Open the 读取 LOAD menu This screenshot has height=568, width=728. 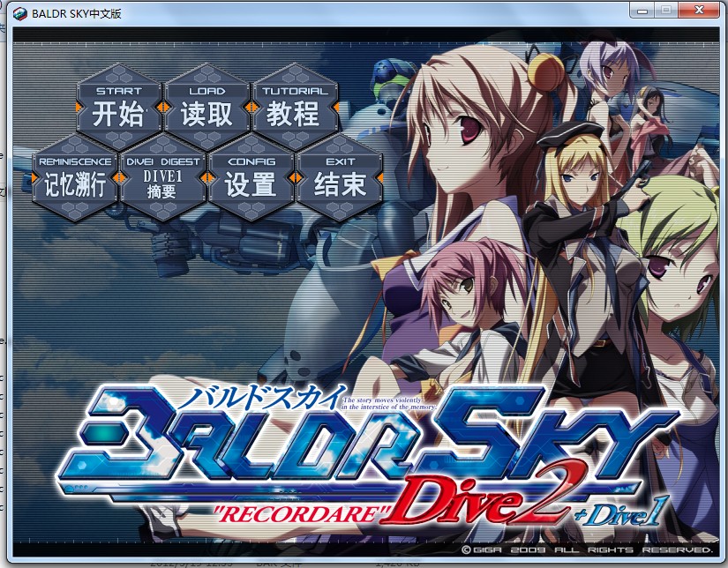coord(207,108)
